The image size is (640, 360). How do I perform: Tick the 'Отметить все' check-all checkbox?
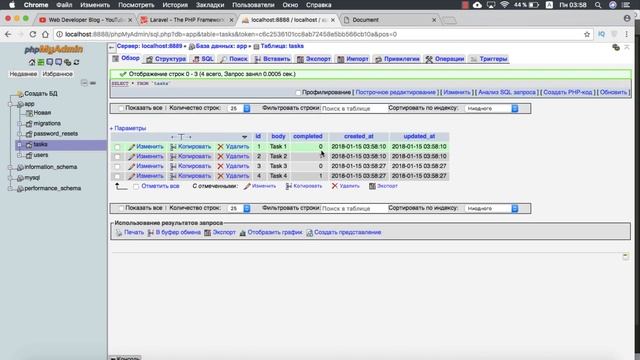(136, 187)
